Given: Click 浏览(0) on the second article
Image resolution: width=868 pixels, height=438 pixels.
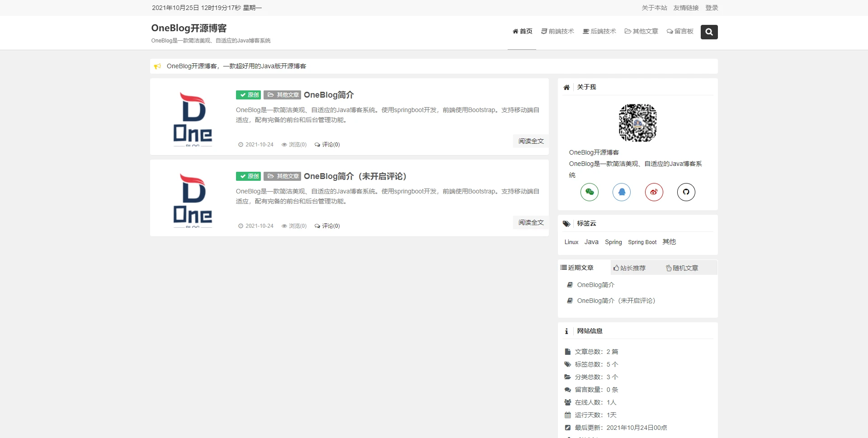Looking at the screenshot, I should coord(294,226).
